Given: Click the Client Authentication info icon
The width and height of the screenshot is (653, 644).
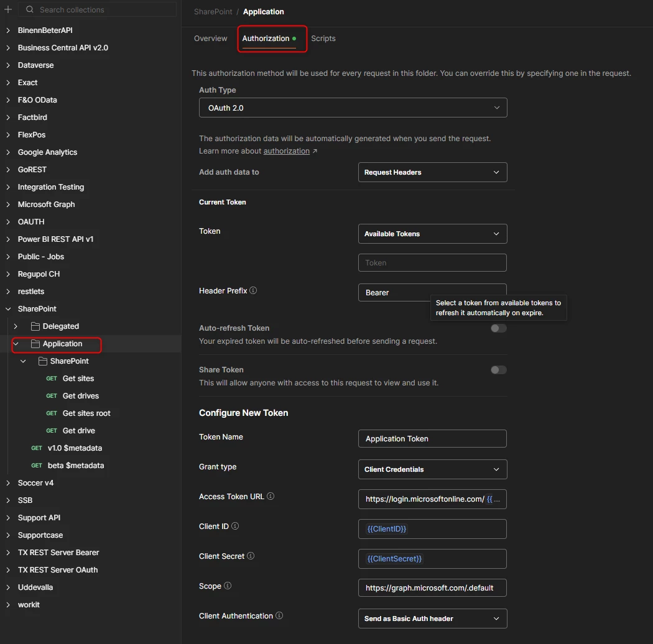Looking at the screenshot, I should tap(279, 615).
